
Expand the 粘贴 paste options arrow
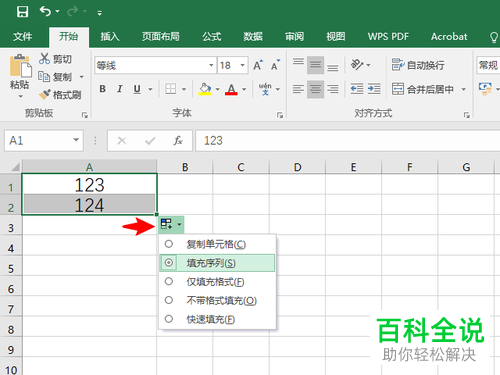[21, 96]
